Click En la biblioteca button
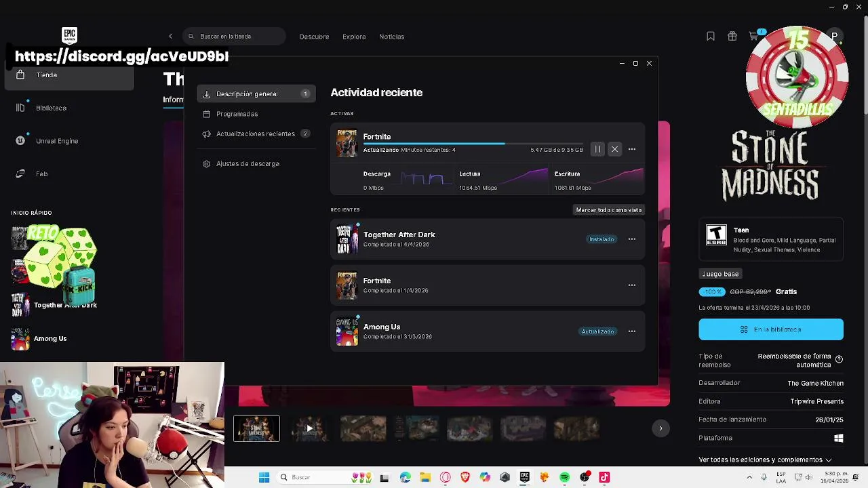The height and width of the screenshot is (488, 868). (x=771, y=329)
